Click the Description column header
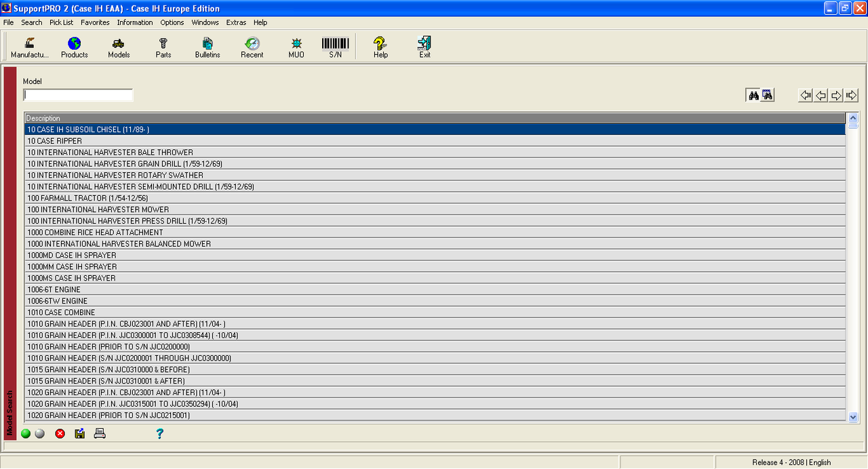The image size is (868, 469). pyautogui.click(x=435, y=118)
